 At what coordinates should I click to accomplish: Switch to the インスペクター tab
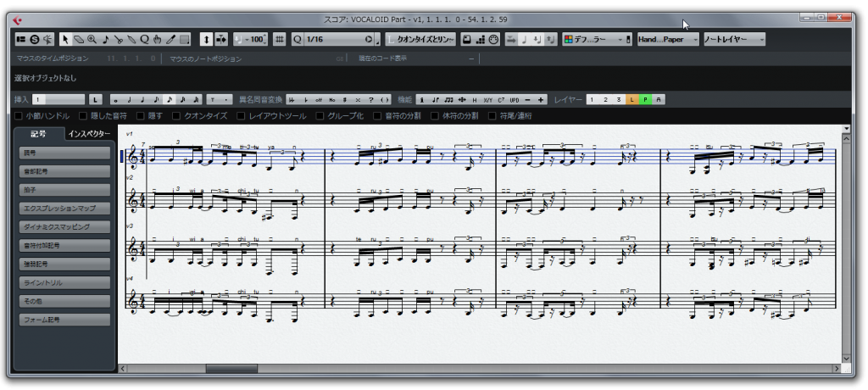click(x=88, y=134)
